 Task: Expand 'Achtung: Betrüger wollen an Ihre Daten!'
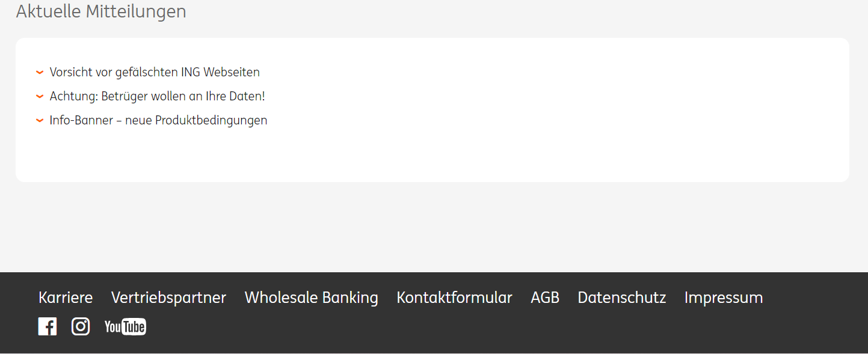click(x=157, y=96)
